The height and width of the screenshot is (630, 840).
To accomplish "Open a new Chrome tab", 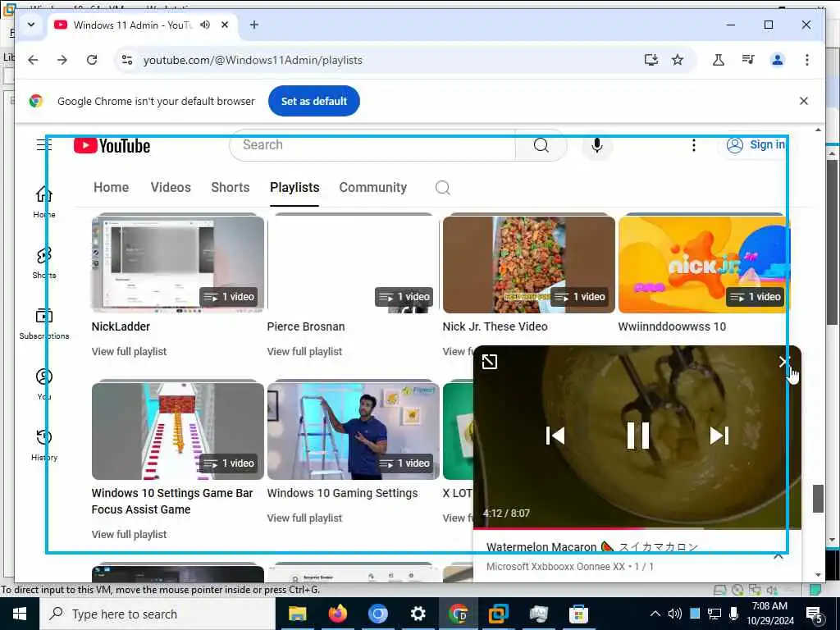I will 254,25.
